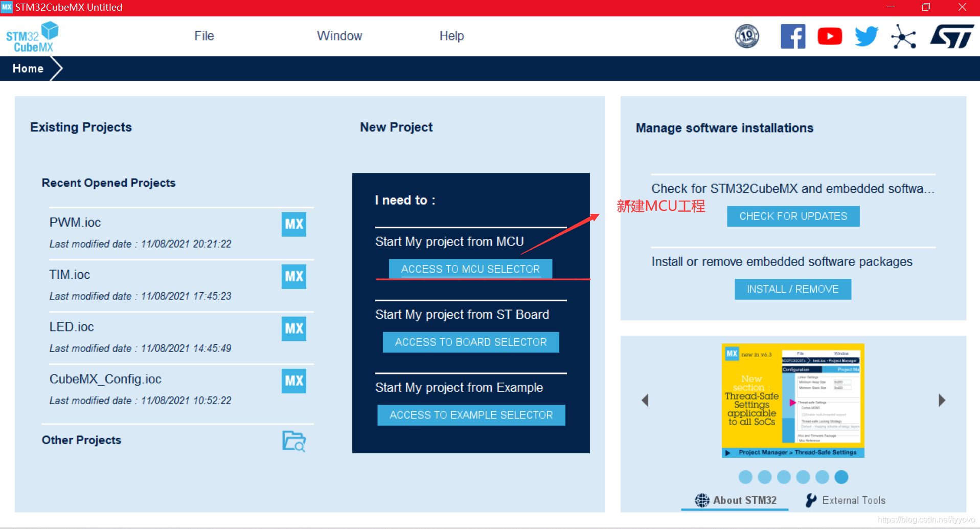
Task: Click PWM.ioc last modified date text
Action: click(141, 244)
